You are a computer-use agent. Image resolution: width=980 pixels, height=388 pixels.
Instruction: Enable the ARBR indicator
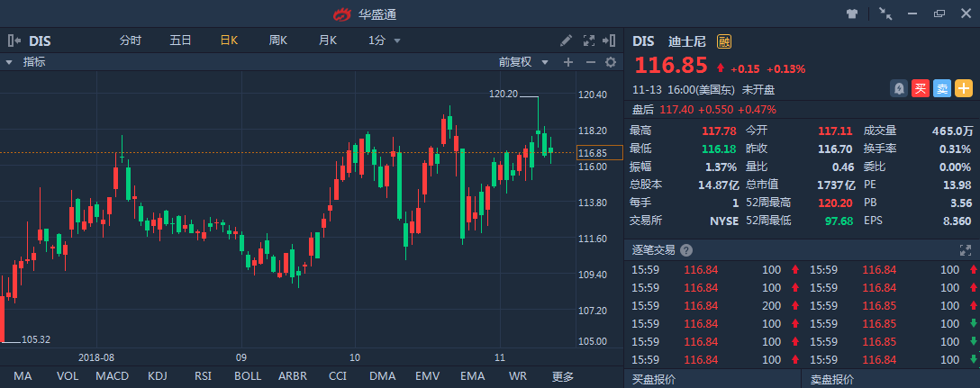(293, 376)
